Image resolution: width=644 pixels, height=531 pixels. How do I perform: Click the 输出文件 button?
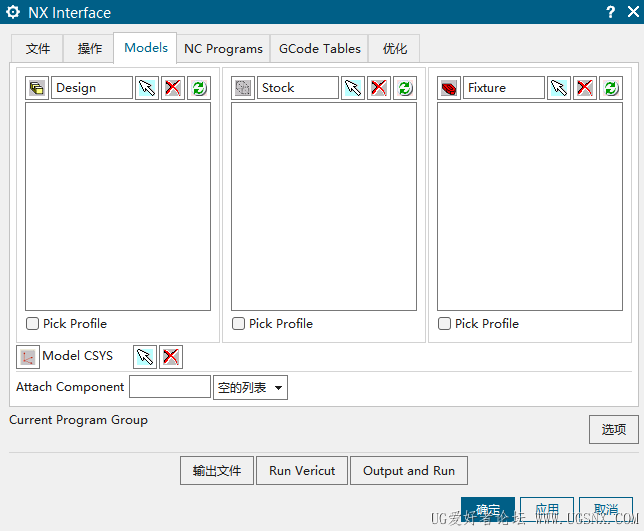tap(217, 471)
